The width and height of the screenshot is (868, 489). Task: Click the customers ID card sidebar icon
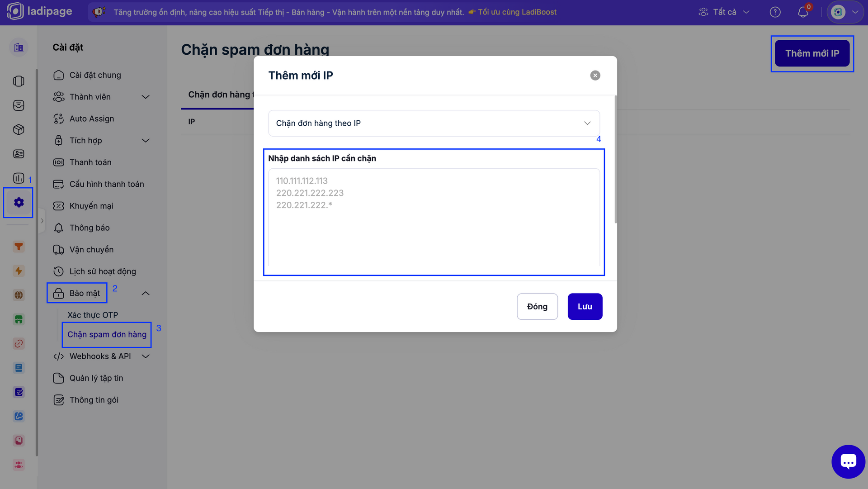point(19,154)
